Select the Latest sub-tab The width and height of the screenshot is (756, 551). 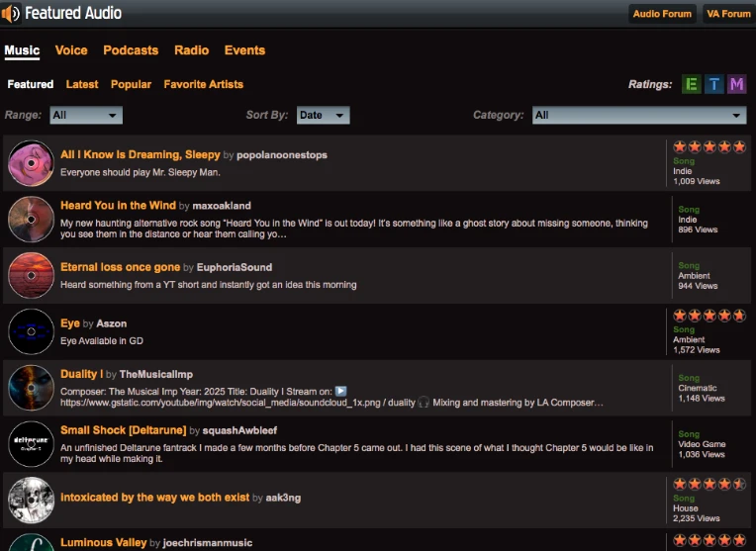tap(82, 84)
